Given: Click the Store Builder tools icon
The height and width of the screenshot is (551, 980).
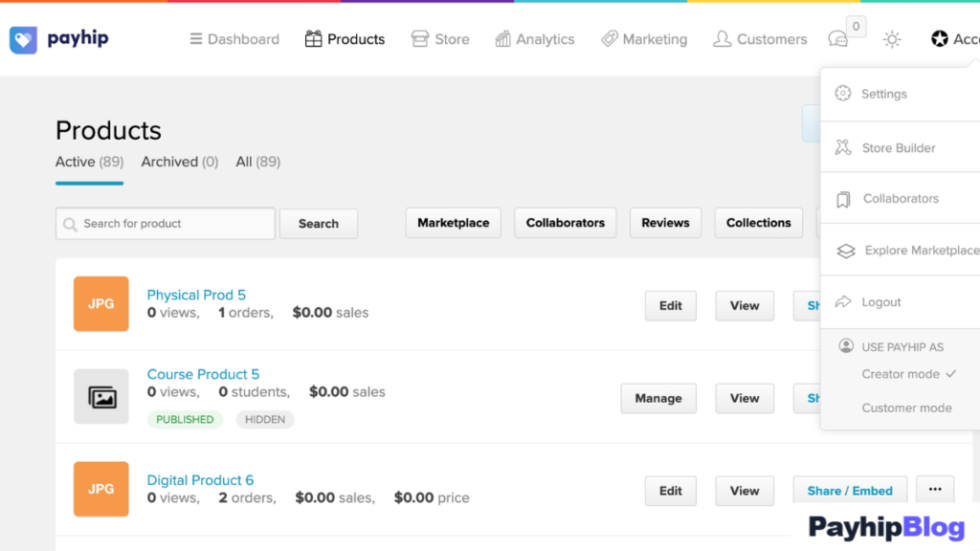Looking at the screenshot, I should click(843, 147).
